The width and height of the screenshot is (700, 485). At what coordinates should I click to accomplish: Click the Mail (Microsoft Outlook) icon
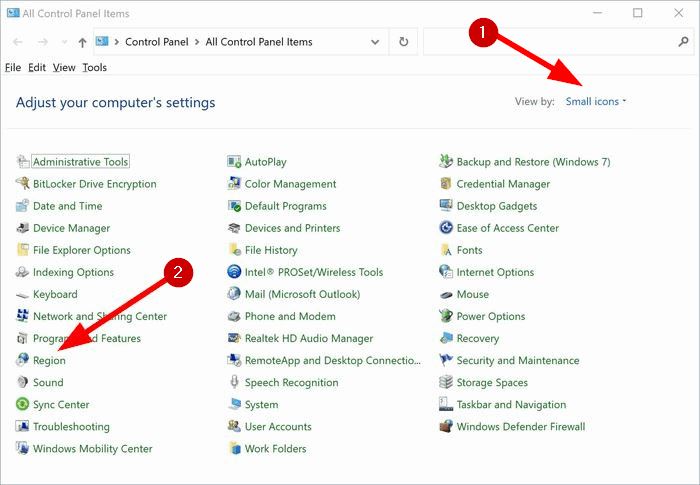(234, 294)
